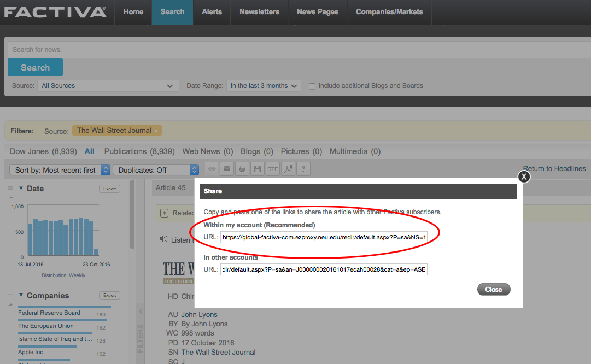The height and width of the screenshot is (364, 591).
Task: Click Apple Inc. company filter
Action: click(x=31, y=353)
